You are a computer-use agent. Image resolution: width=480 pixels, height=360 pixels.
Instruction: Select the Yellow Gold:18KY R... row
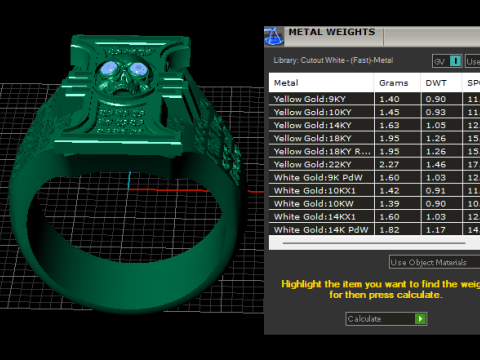click(x=374, y=151)
